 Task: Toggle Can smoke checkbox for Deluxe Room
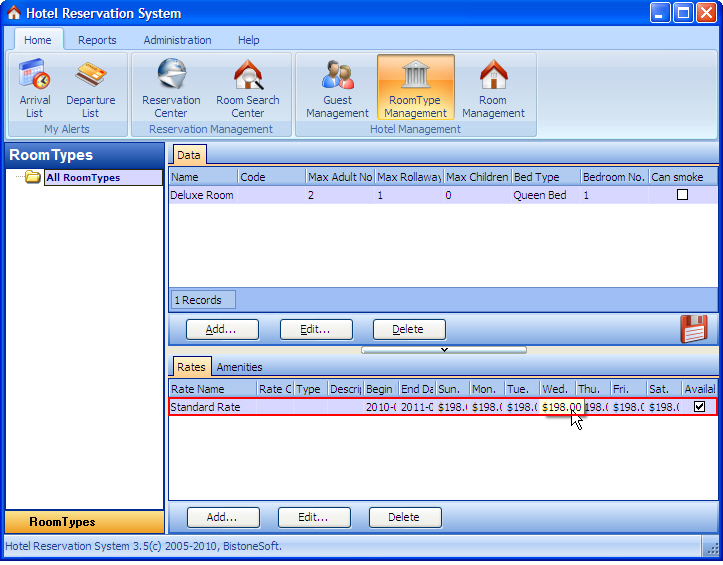click(682, 195)
